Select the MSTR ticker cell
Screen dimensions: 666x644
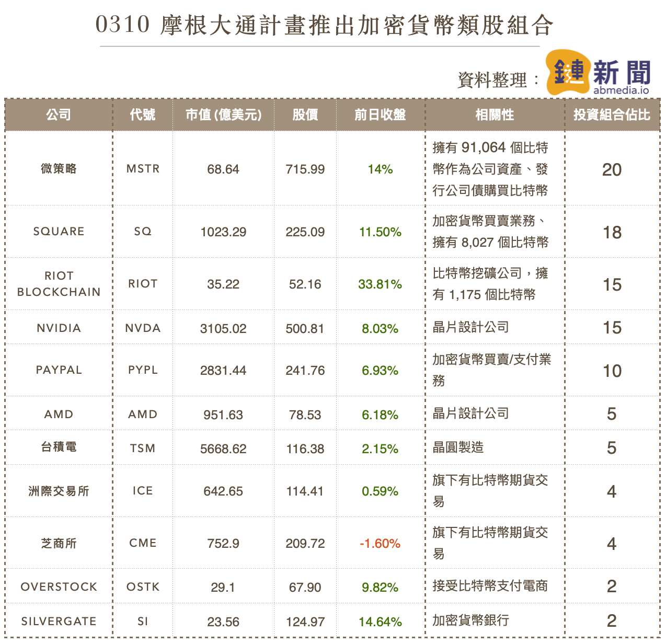(x=143, y=169)
